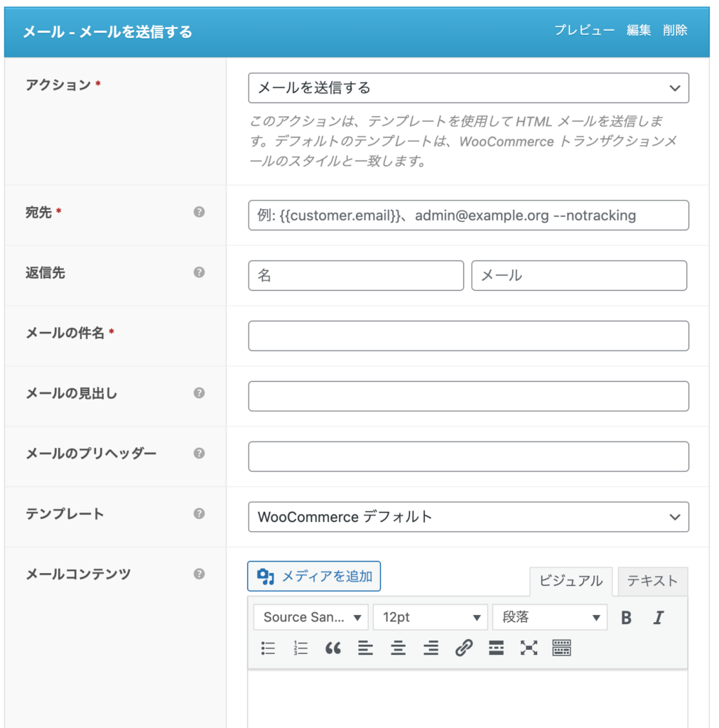719x728 pixels.
Task: Open the Source Sans font family dropdown
Action: [310, 617]
